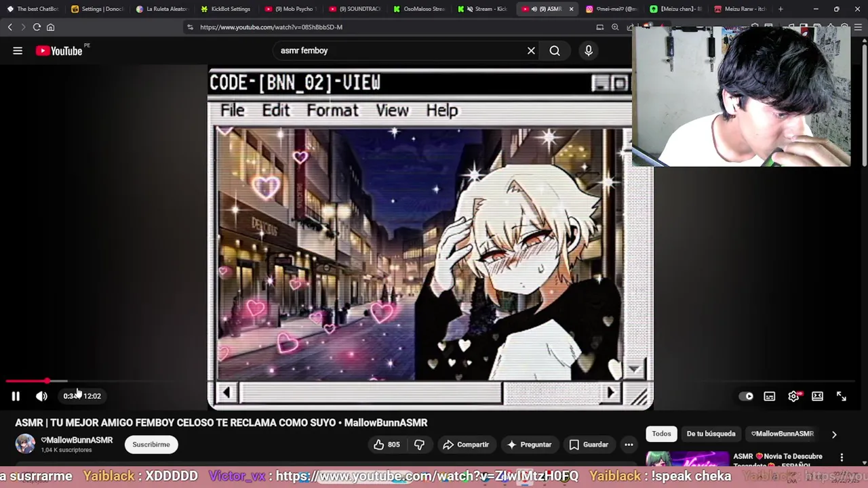The height and width of the screenshot is (488, 868).
Task: Click the video title text
Action: coord(221,422)
